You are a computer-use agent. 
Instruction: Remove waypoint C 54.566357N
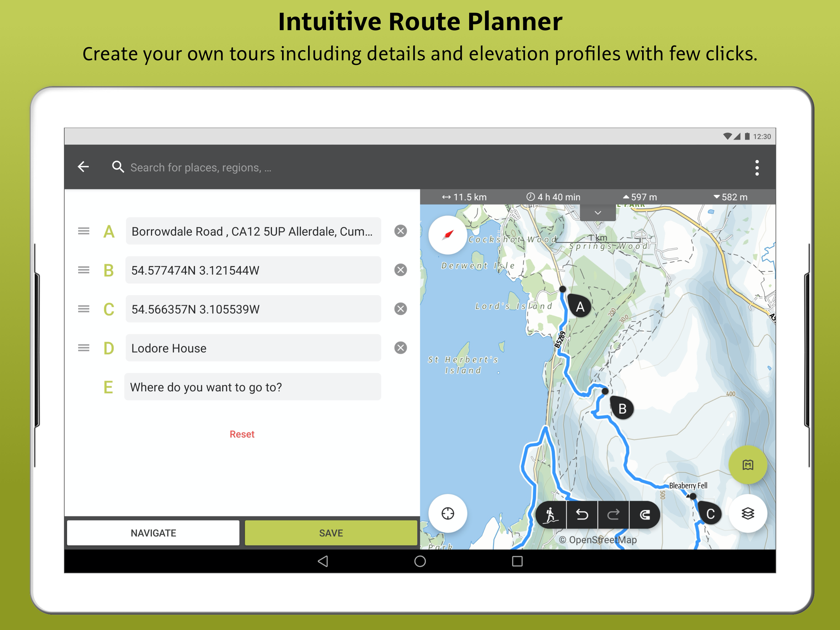[400, 309]
